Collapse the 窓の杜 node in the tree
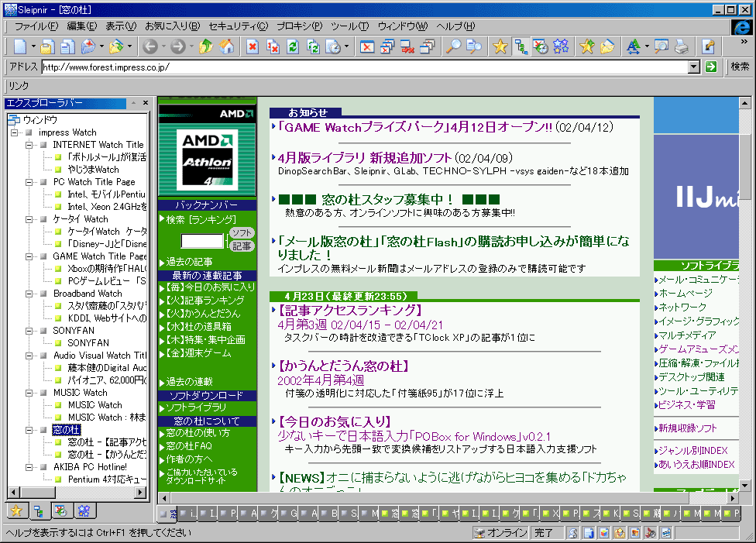 click(29, 430)
